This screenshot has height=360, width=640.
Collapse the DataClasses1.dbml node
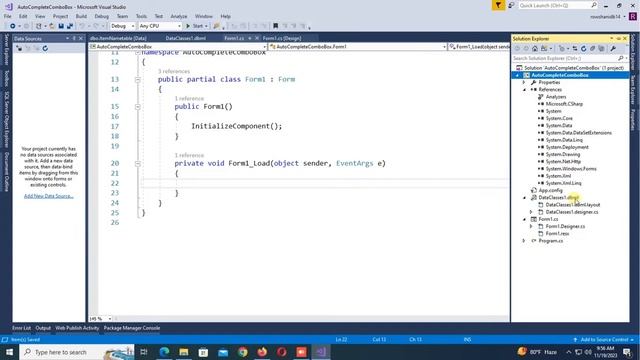pos(524,198)
